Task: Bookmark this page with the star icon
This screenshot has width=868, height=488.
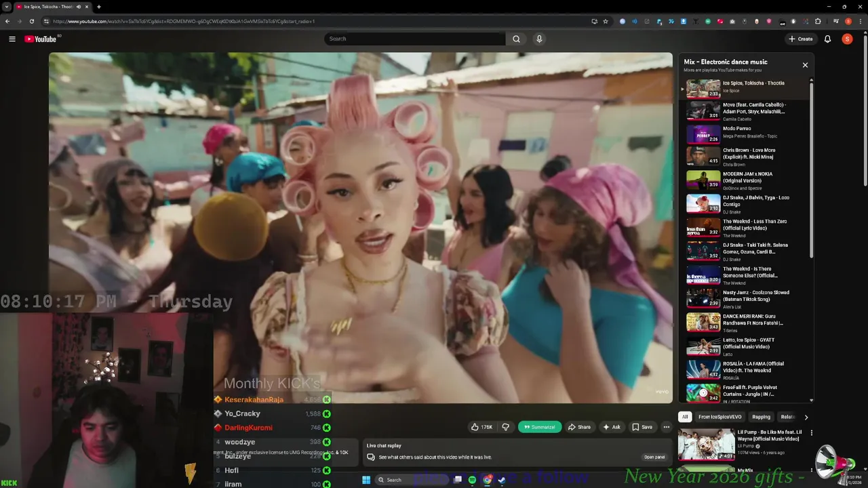Action: point(606,21)
